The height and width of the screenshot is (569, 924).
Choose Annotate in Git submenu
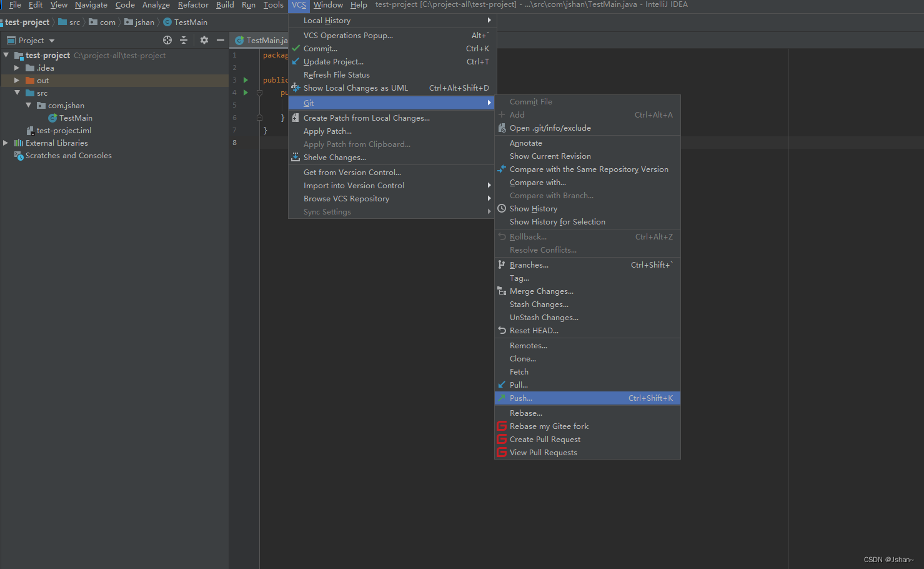[x=587, y=143]
